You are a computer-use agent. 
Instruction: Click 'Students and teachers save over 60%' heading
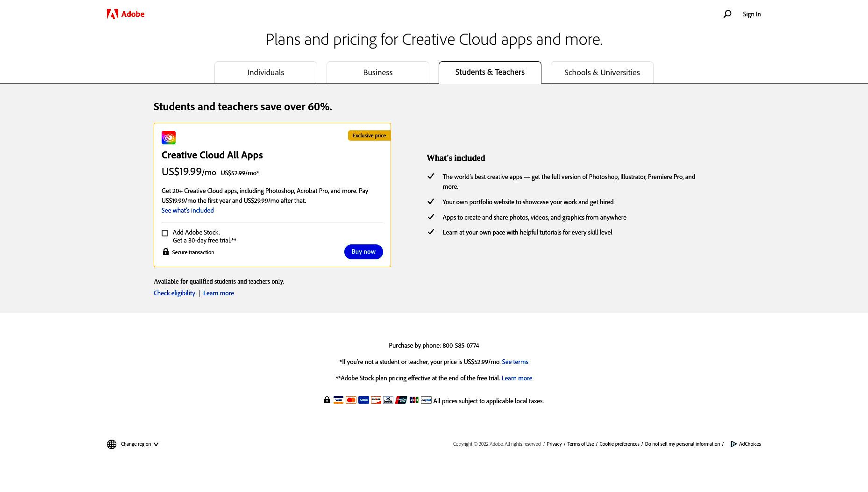(243, 107)
